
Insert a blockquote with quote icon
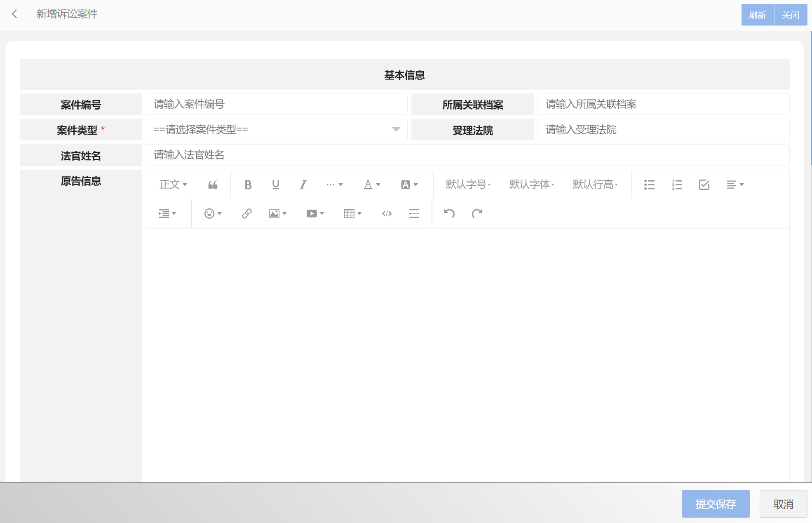pos(213,184)
